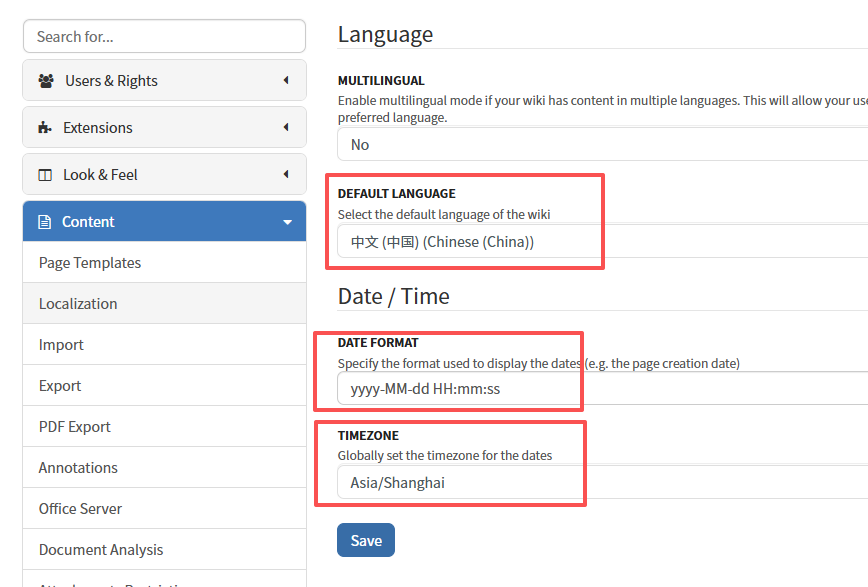The image size is (868, 587).
Task: Click 'Globally set the timezone for the dates'
Action: click(445, 455)
